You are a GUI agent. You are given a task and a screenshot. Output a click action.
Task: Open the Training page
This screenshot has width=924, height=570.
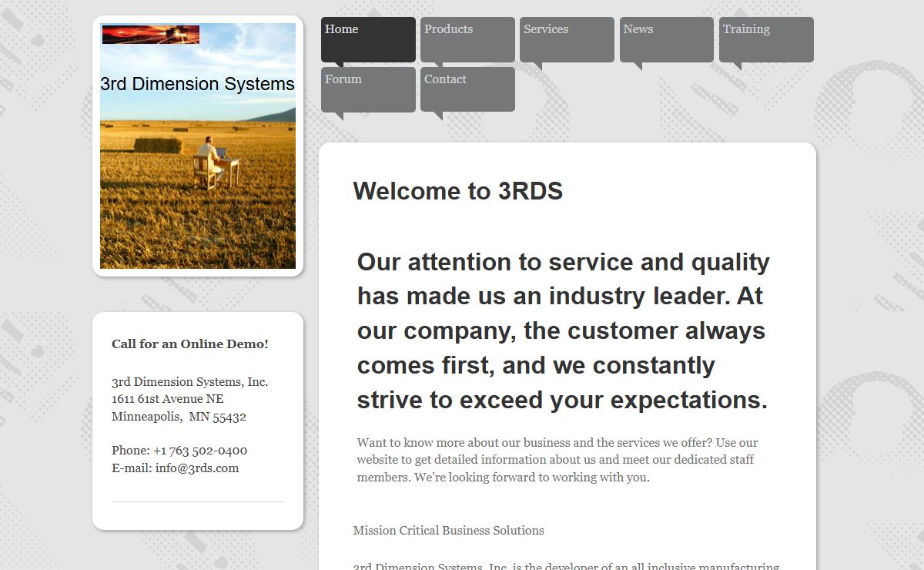(766, 39)
